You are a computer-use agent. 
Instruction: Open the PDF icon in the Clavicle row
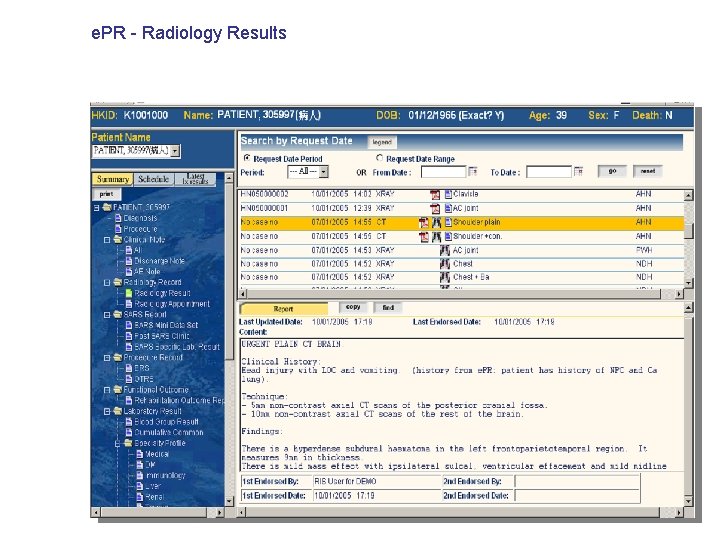(435, 195)
